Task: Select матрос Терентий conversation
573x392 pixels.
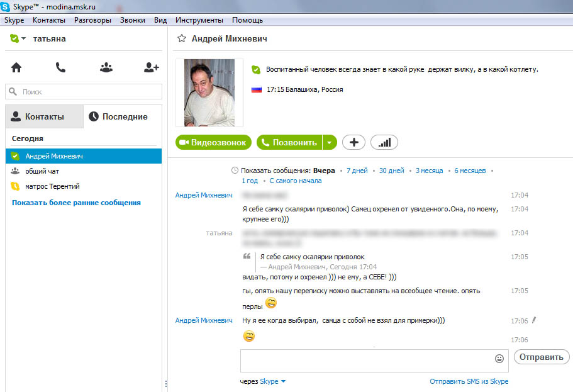Action: click(x=84, y=186)
